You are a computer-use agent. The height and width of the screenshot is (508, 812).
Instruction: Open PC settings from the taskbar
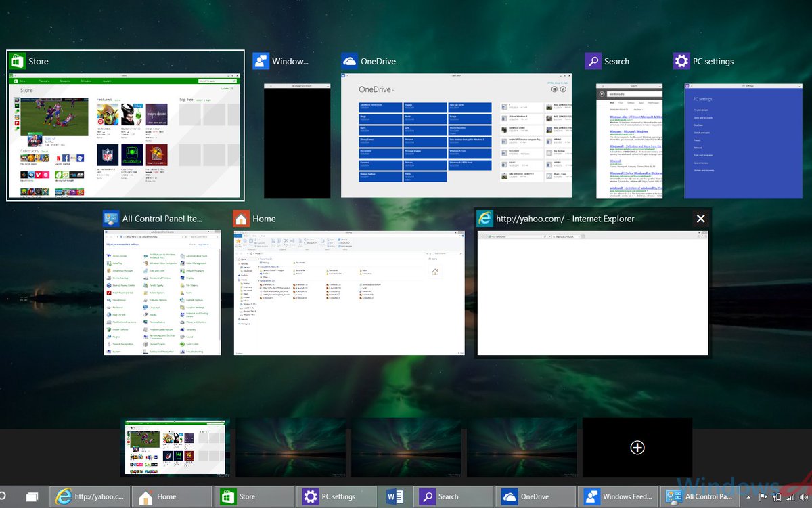point(337,496)
